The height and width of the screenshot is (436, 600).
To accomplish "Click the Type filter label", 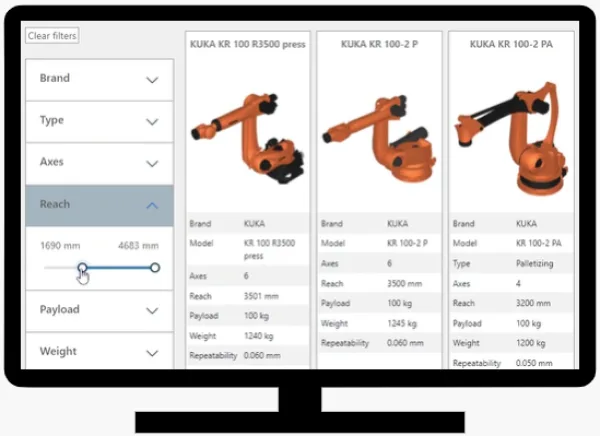I will pos(52,120).
